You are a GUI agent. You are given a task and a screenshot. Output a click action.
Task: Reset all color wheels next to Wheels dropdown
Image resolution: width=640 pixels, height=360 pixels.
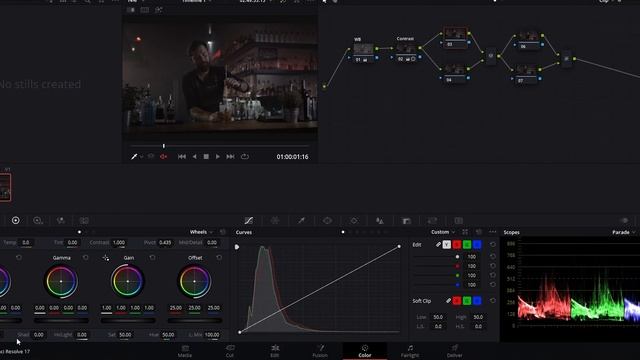click(x=223, y=232)
